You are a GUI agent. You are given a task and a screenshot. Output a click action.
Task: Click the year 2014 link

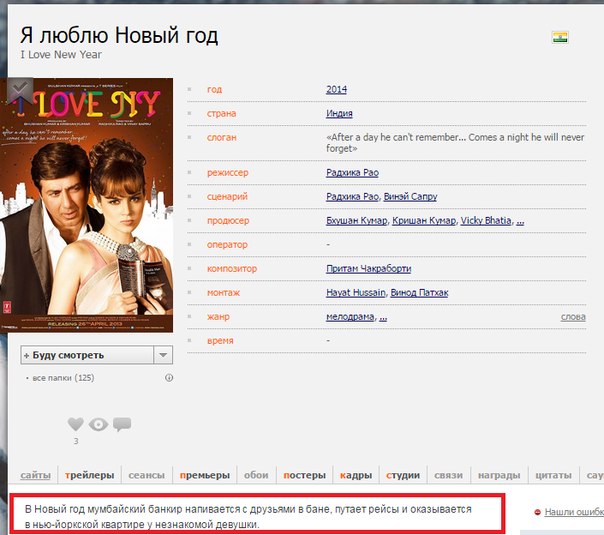click(336, 90)
